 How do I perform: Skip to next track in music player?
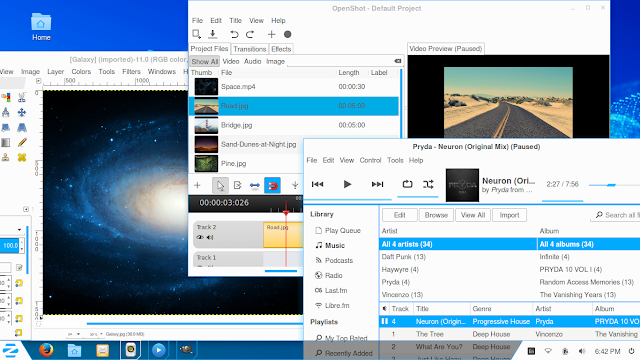pos(377,184)
